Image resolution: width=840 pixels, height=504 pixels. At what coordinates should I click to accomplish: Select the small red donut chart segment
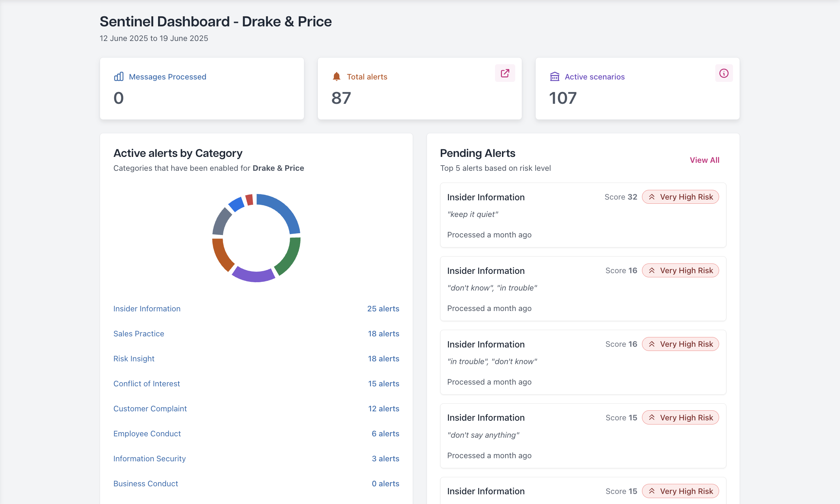249,200
